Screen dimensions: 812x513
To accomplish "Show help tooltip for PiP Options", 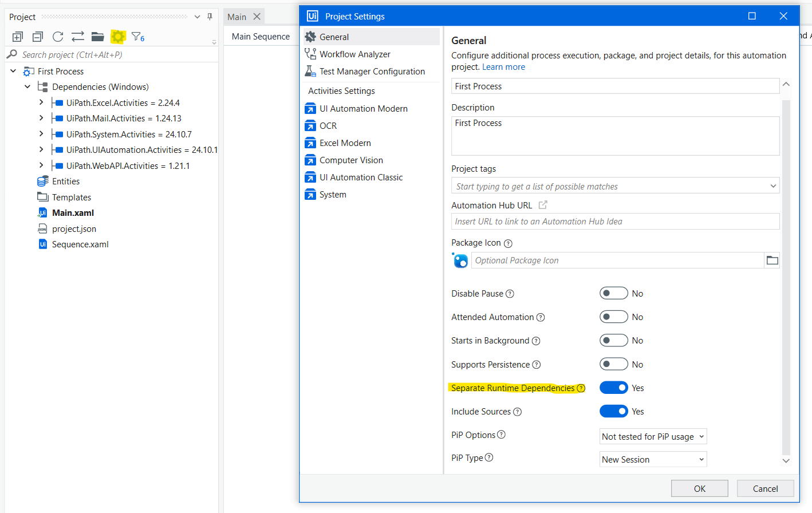I will click(501, 435).
